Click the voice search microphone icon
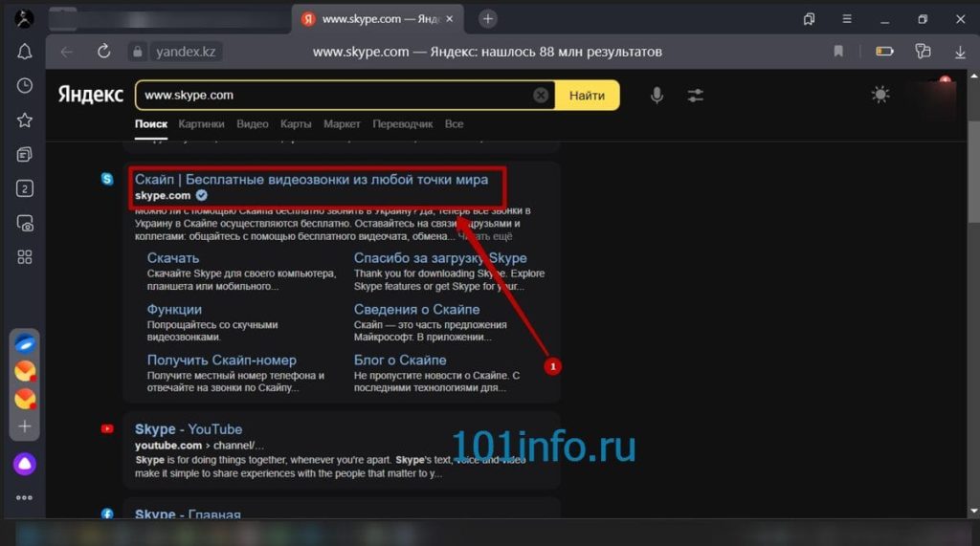 [657, 95]
